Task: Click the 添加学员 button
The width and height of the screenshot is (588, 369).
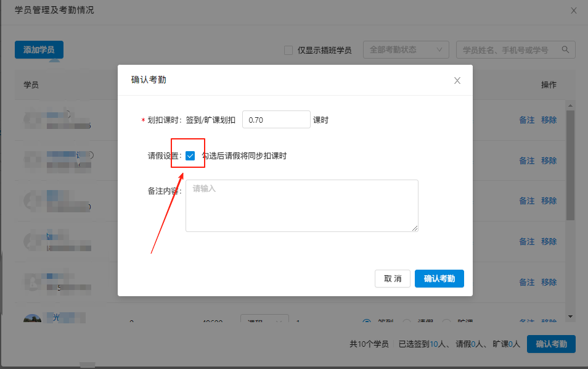Action: [38, 49]
